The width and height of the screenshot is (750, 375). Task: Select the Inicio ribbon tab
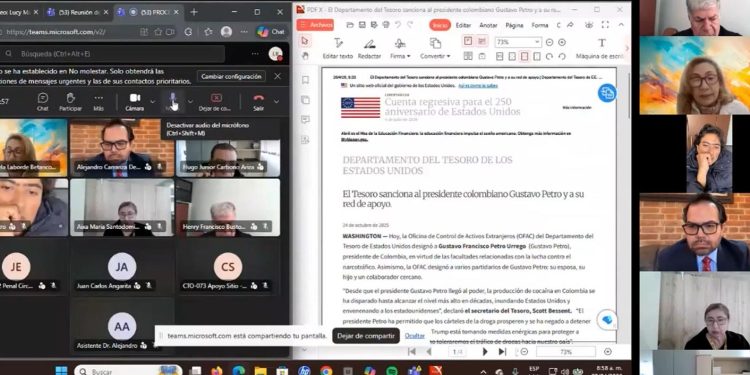[440, 25]
